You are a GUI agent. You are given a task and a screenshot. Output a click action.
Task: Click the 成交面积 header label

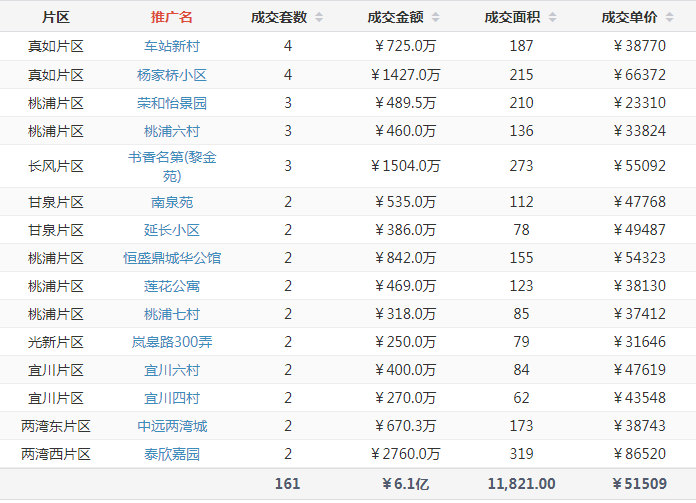coord(512,17)
